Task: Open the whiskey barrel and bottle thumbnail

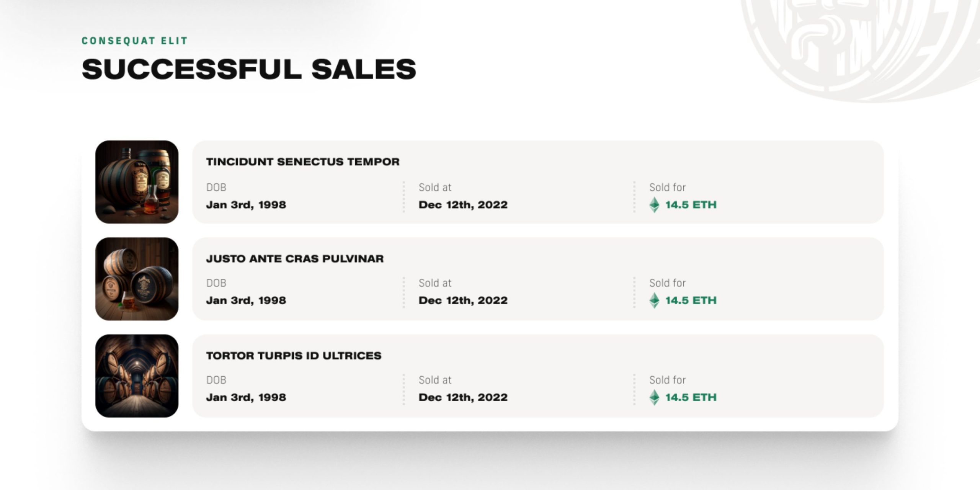Action: (x=137, y=182)
